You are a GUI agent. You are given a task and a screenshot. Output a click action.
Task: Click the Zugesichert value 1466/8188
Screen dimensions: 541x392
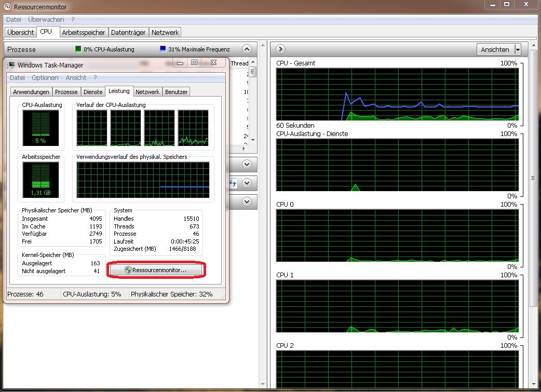(x=183, y=249)
